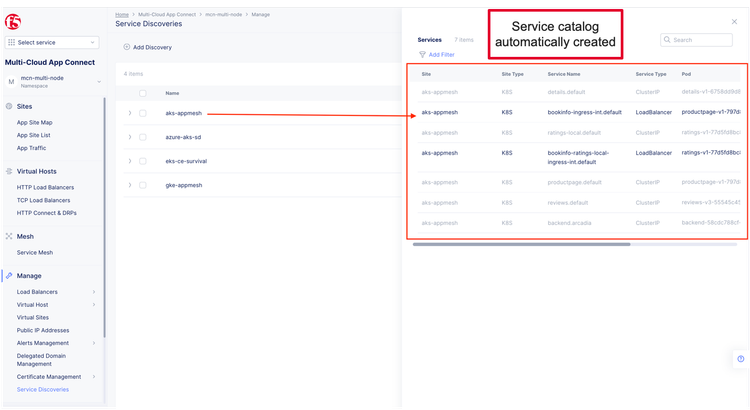
Task: Check the azure-aks-sd row checkbox
Action: point(143,137)
